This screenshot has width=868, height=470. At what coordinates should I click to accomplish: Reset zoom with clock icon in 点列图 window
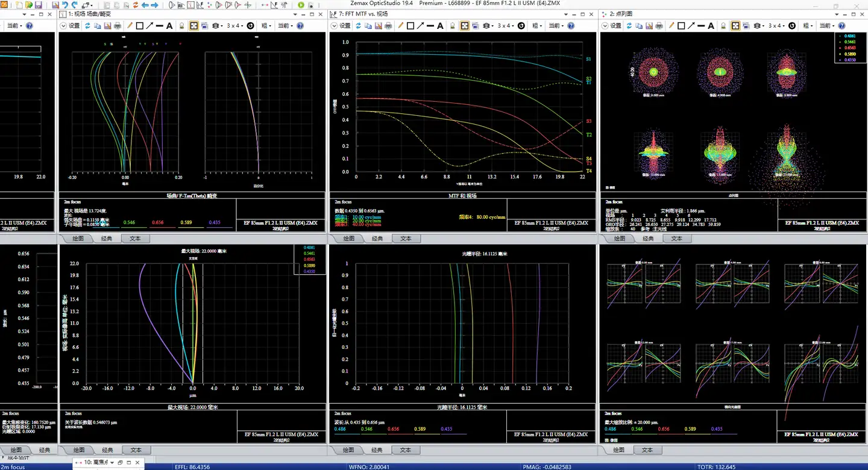click(x=792, y=26)
